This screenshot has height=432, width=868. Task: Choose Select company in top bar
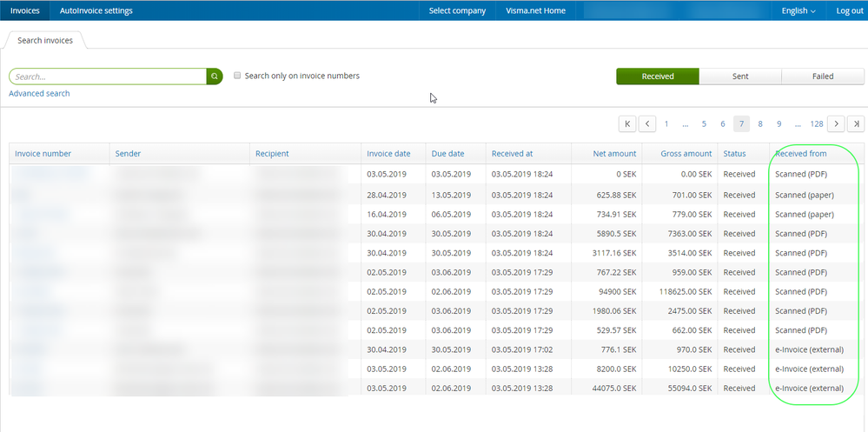pyautogui.click(x=457, y=10)
